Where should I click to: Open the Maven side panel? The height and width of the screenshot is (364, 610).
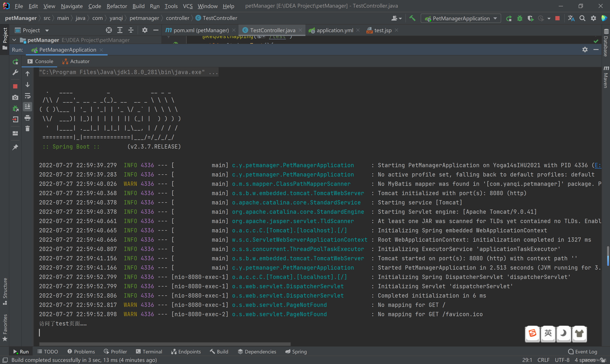click(x=606, y=77)
